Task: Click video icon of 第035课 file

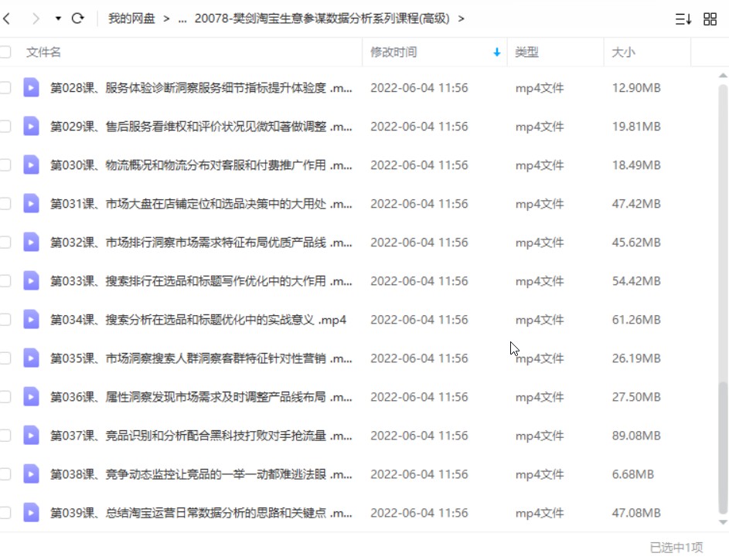Action: [x=31, y=358]
